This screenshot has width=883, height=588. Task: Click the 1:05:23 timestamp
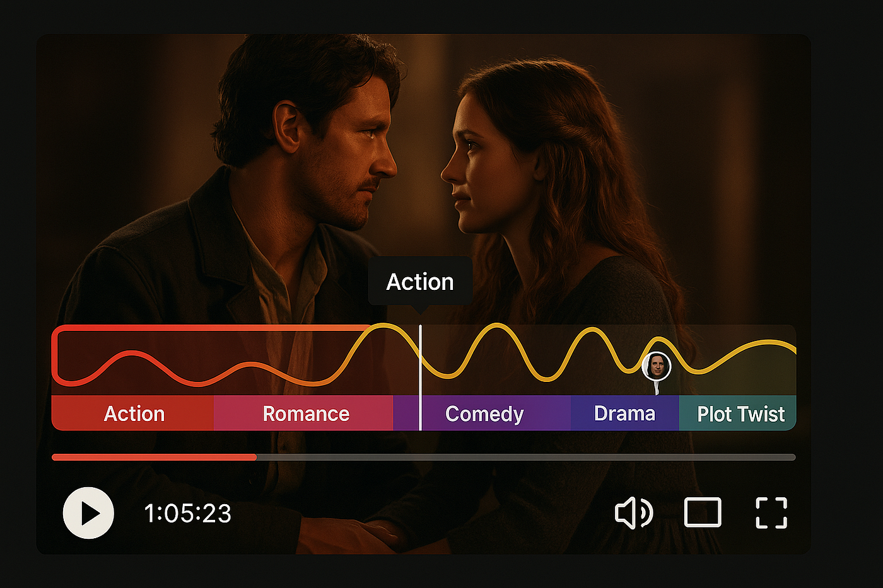tap(188, 514)
